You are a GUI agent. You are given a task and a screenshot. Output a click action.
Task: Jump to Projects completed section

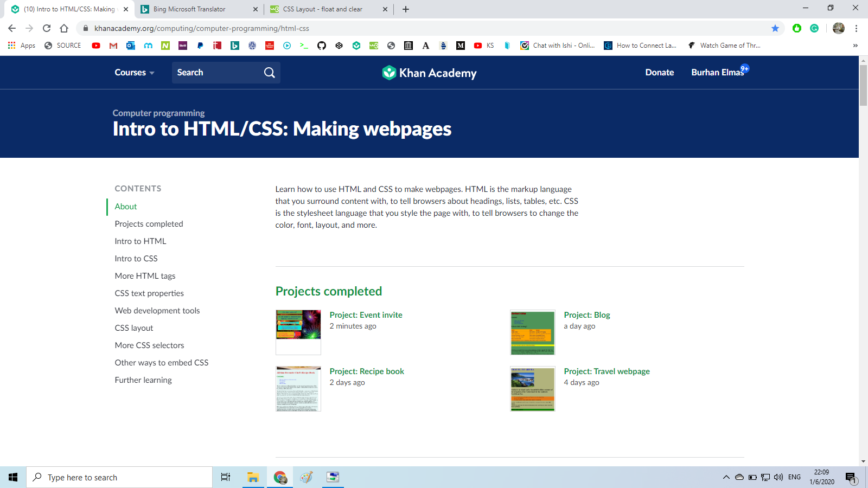149,224
